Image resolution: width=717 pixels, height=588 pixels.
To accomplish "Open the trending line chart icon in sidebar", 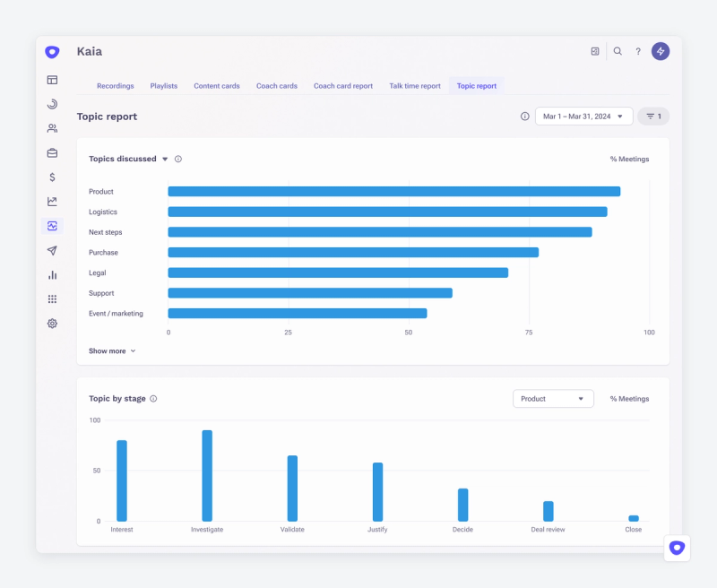I will 52,202.
